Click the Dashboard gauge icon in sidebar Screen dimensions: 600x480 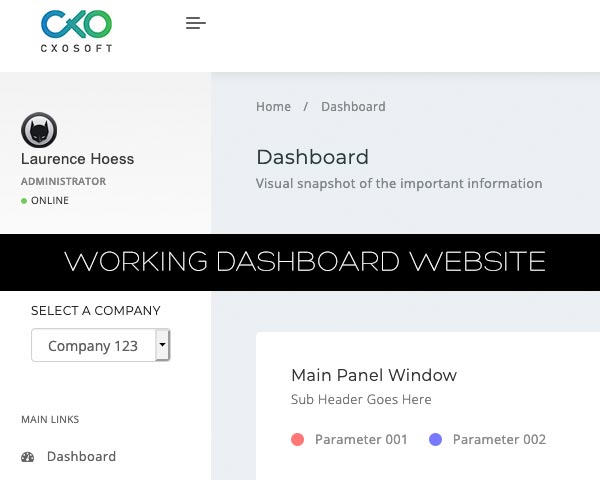[28, 457]
